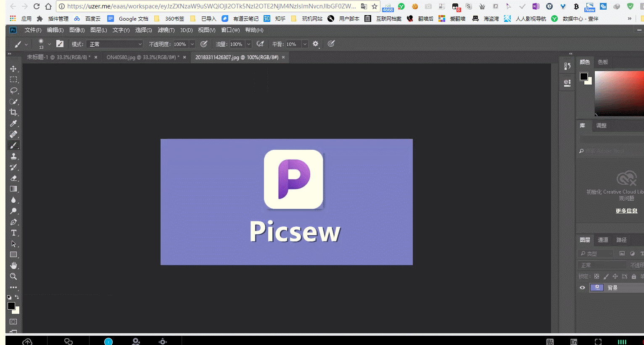644x345 pixels.
Task: Select the Pen tool
Action: 13,222
